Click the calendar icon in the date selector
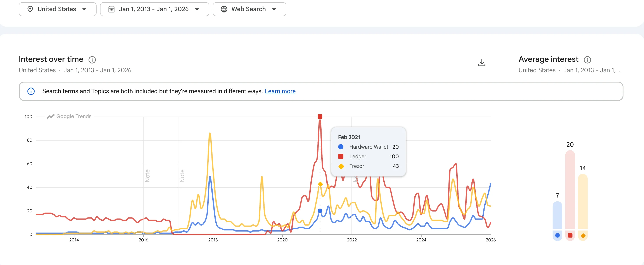Viewport: 644px width, 265px height. click(111, 9)
